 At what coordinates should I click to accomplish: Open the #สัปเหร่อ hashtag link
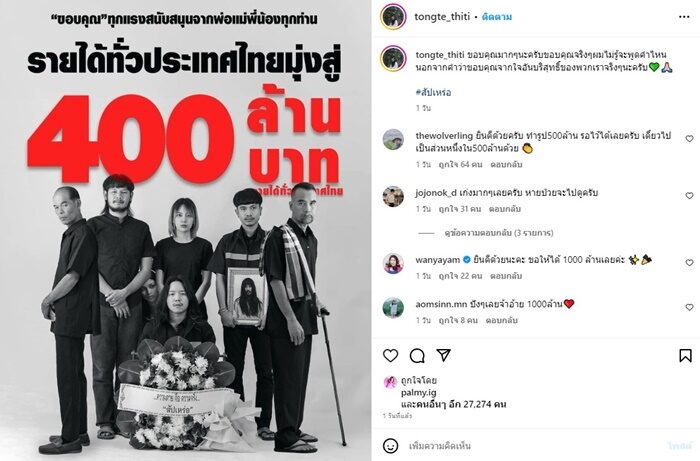433,92
